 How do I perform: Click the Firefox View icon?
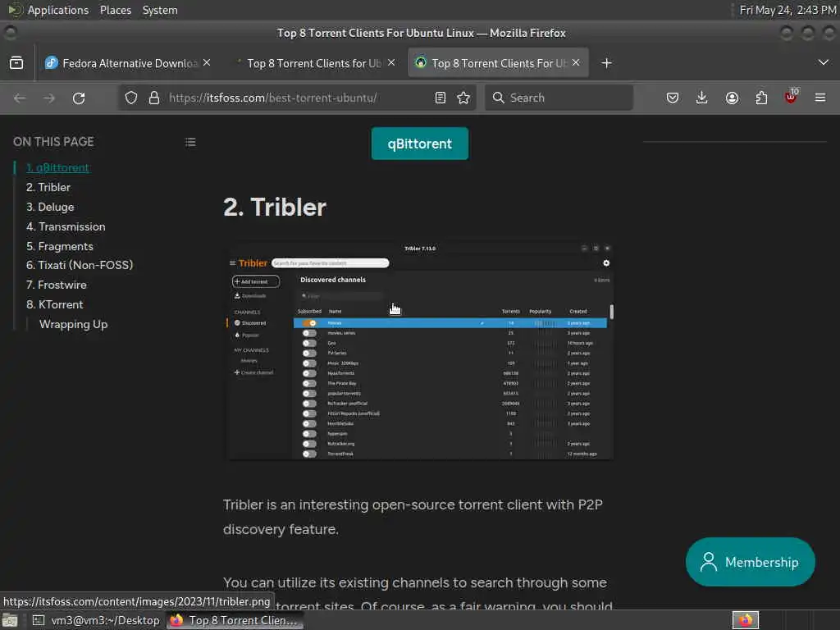(x=16, y=63)
